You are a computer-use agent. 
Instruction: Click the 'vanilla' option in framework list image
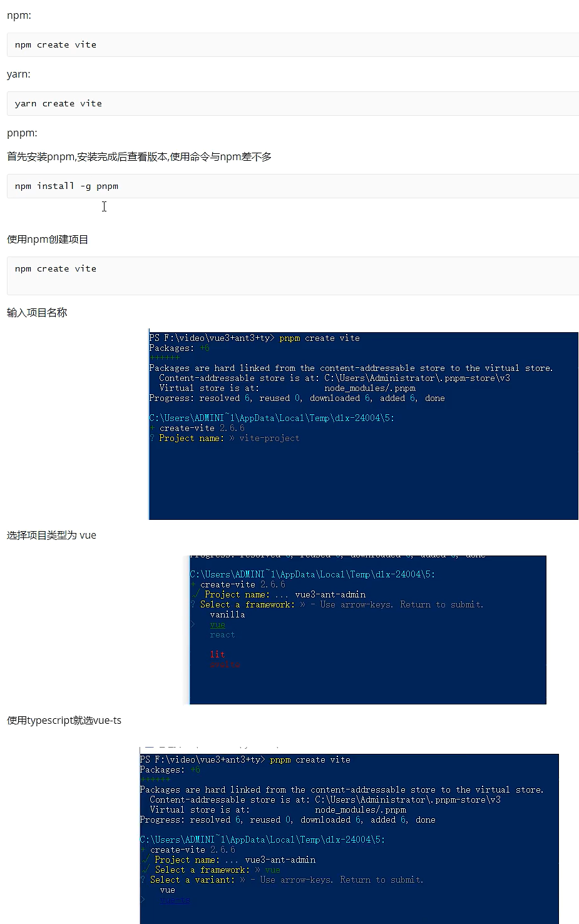[227, 614]
